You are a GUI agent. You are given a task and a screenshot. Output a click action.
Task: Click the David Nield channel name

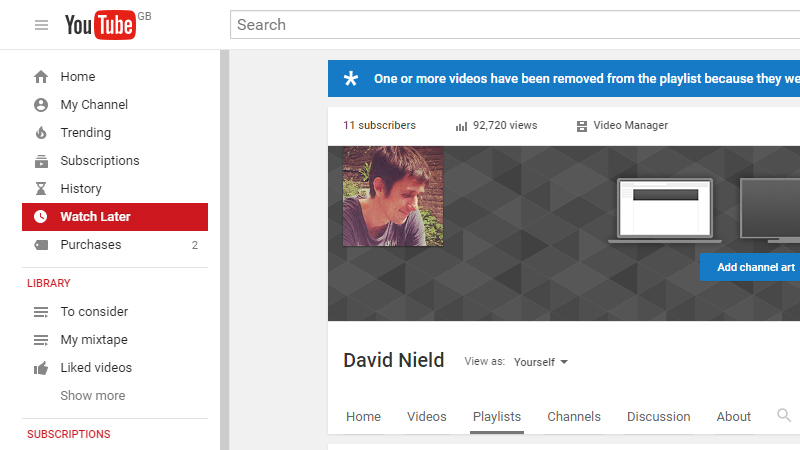click(x=394, y=360)
